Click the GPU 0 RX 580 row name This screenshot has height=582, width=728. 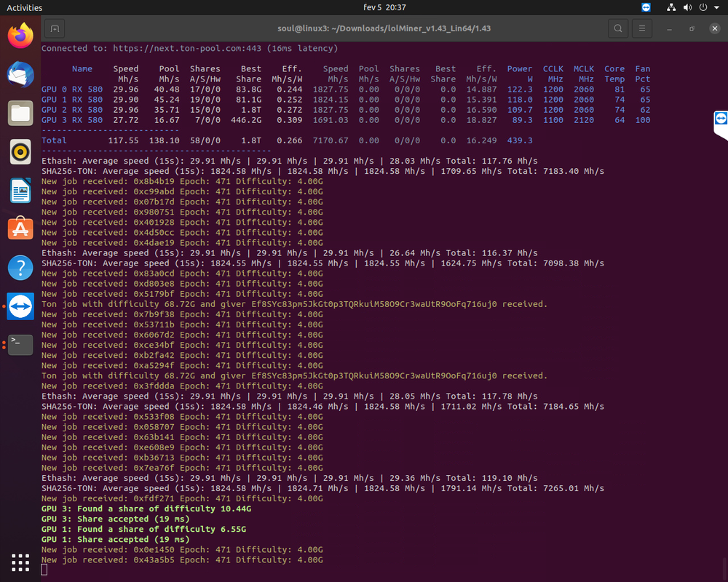tap(72, 89)
